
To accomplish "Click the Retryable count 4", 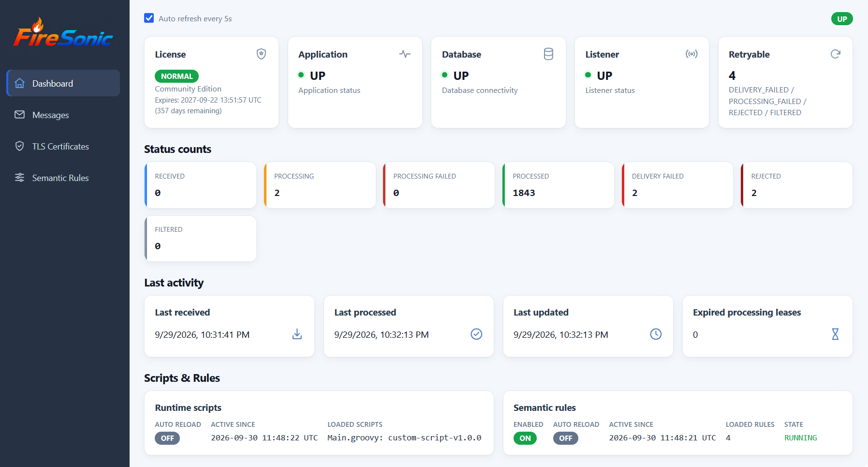I will 732,75.
